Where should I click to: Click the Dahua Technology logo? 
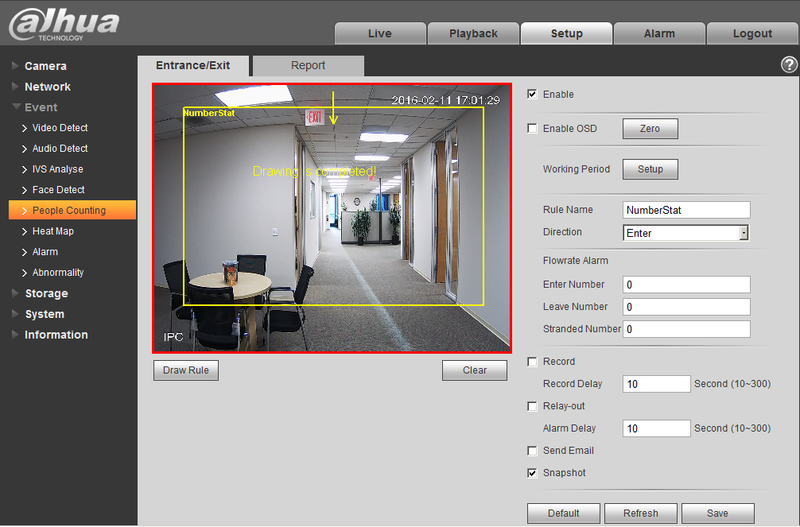64,24
